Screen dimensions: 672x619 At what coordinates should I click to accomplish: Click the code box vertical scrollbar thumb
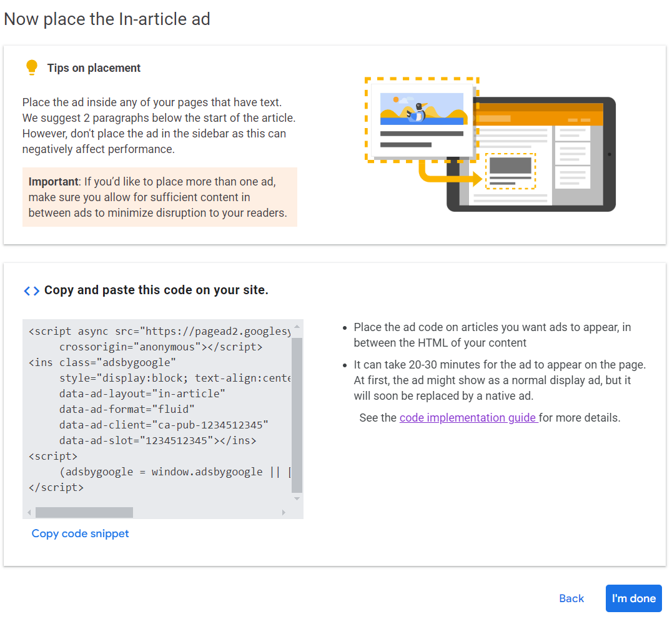[297, 415]
